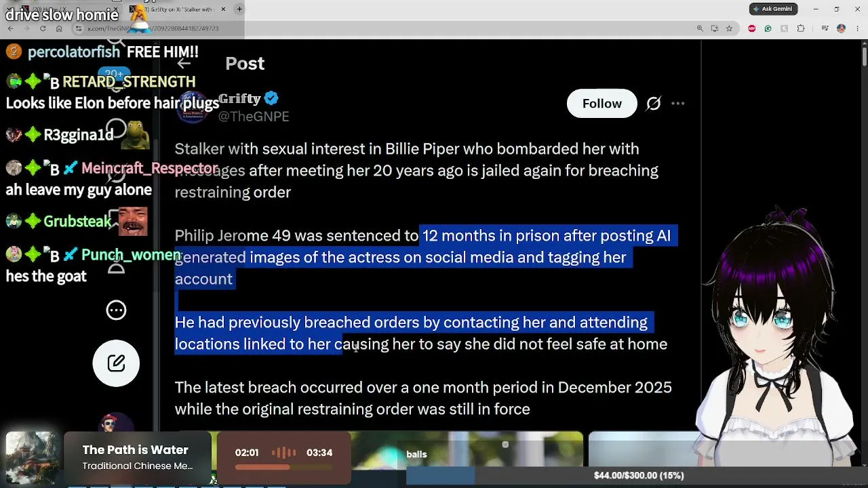Click R3ggina1d username in chat
Viewport: 868px width, 488px height.
[79, 135]
